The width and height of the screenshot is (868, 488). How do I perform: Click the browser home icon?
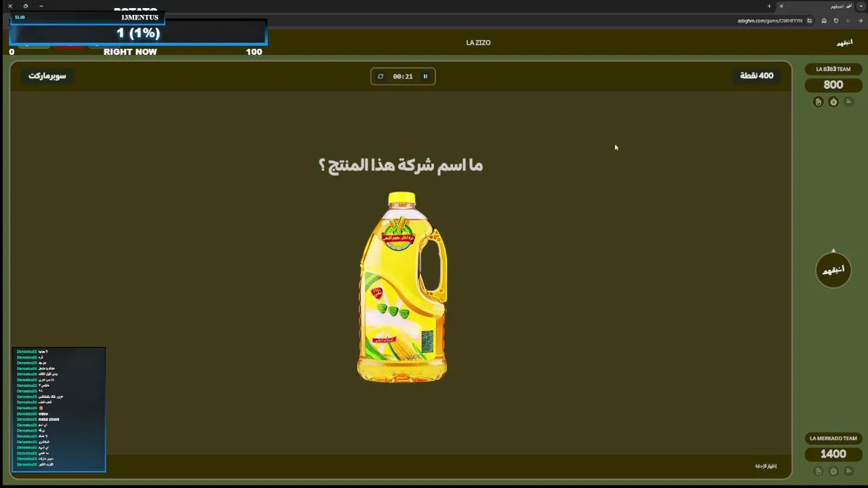tap(824, 20)
